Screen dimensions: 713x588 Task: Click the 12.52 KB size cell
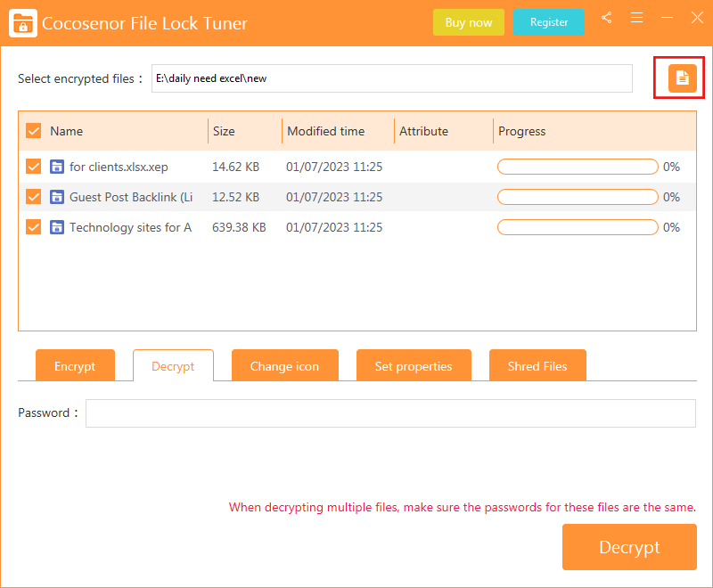(x=235, y=197)
